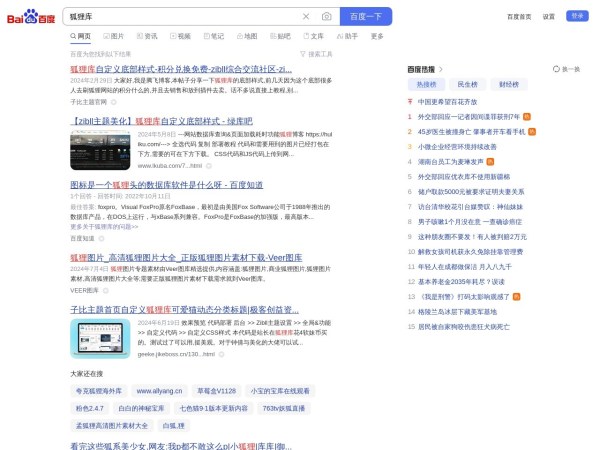This screenshot has width=600, height=450.
Task: Open the 搜索工具 filter tools
Action: pyautogui.click(x=316, y=54)
